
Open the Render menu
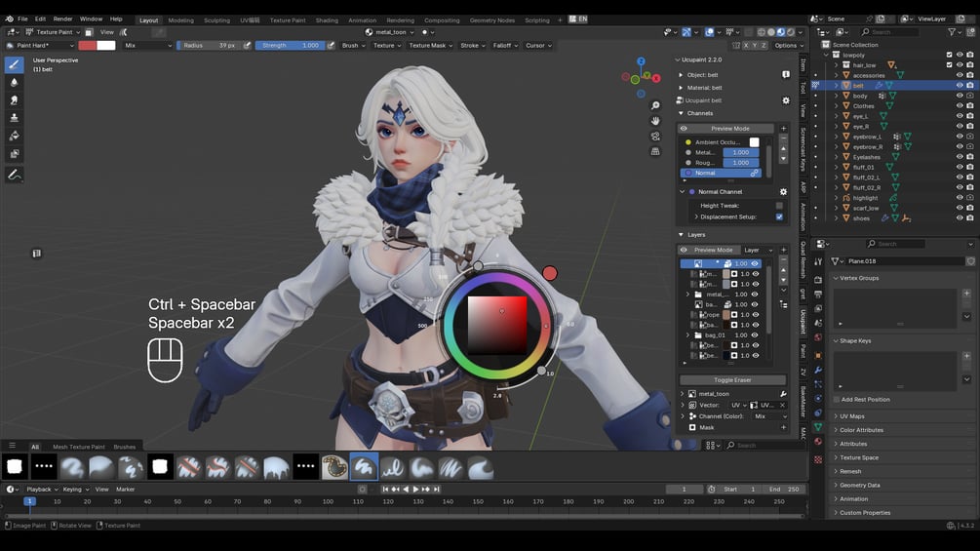[x=62, y=20]
